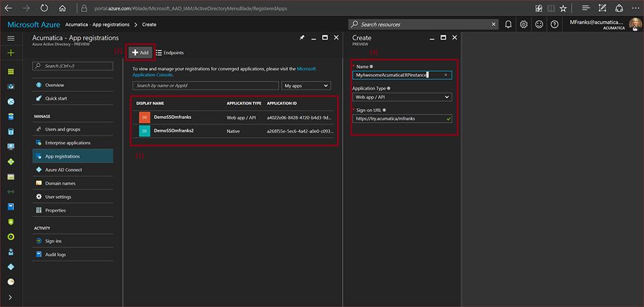Open Virtual networks arrows icon in sidebar
644x307 pixels.
click(11, 191)
